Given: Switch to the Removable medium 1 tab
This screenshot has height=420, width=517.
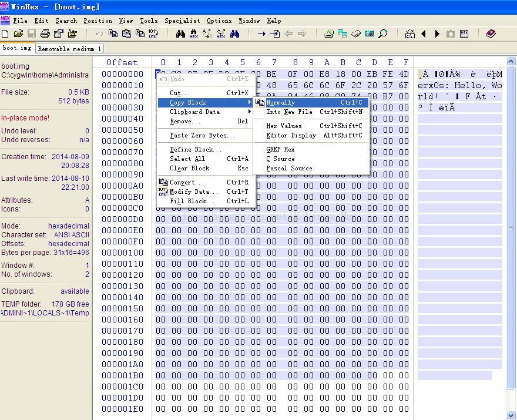Looking at the screenshot, I should click(69, 49).
